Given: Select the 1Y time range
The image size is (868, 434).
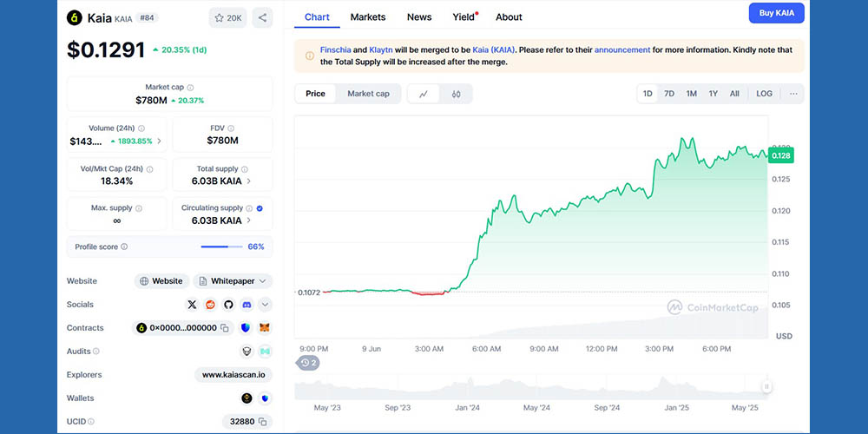Looking at the screenshot, I should (x=713, y=94).
